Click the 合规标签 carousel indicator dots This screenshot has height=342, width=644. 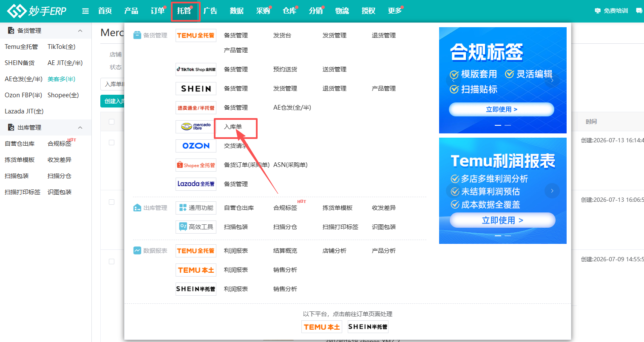502,125
